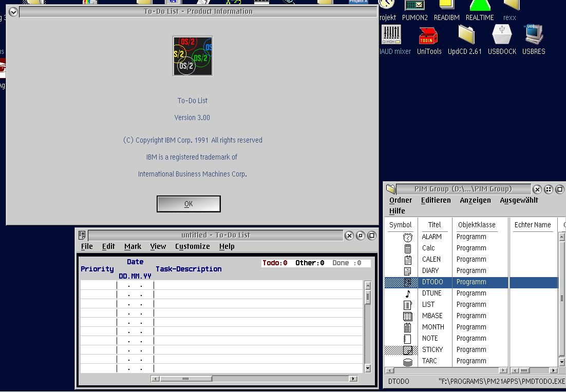
Task: Select the NOTE notepad icon in PIM Group
Action: point(407,339)
